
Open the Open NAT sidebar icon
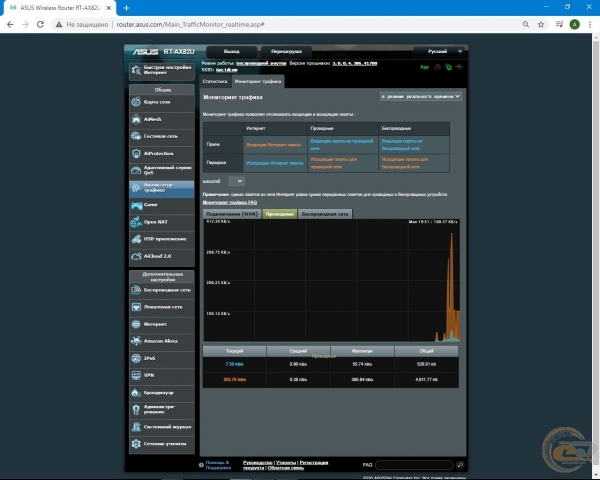(x=136, y=222)
